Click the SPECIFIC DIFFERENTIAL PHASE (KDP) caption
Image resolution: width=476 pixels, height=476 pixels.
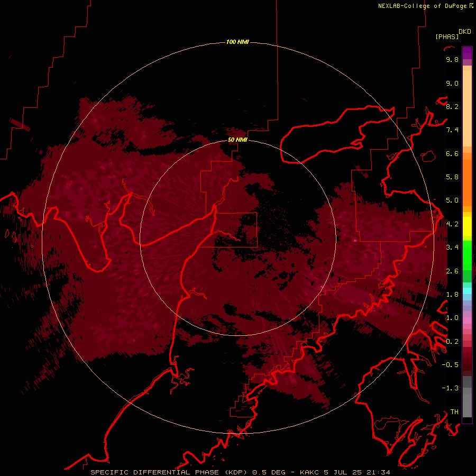click(x=170, y=472)
